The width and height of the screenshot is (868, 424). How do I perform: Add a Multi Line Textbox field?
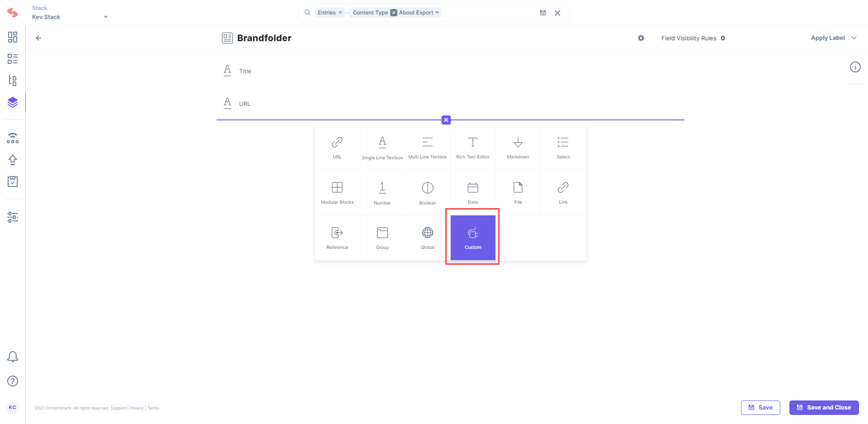[428, 148]
